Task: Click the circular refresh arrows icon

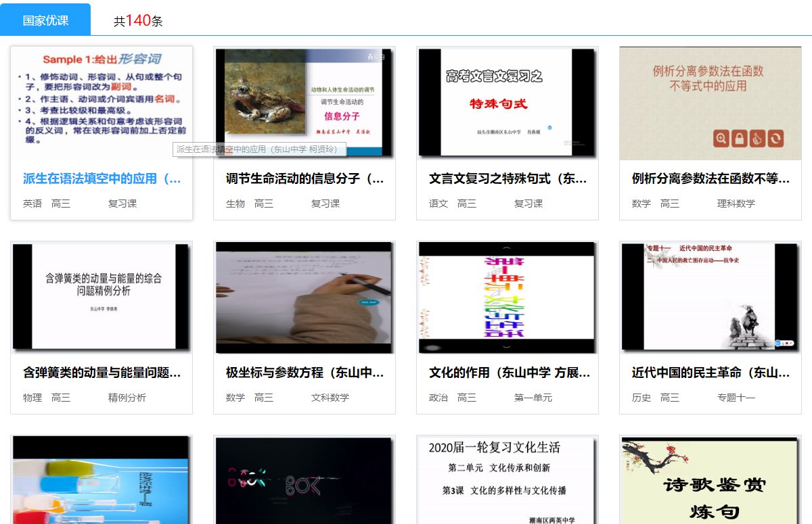Action: 775,139
